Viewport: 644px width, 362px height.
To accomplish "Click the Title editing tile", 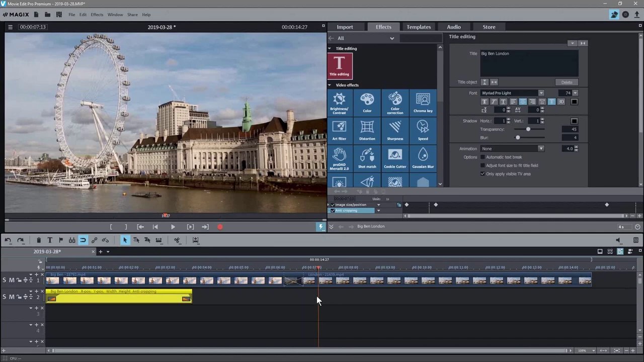I will 340,66.
